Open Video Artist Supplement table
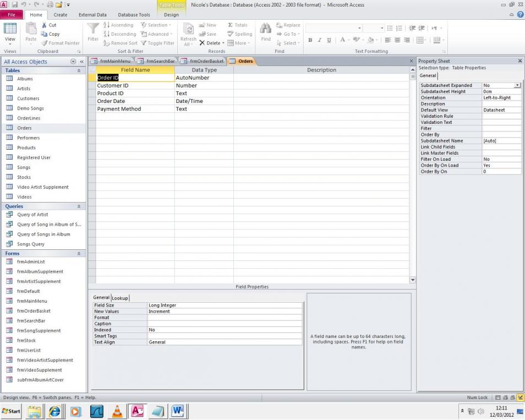Screen dimensions: 525x420 tap(42, 187)
